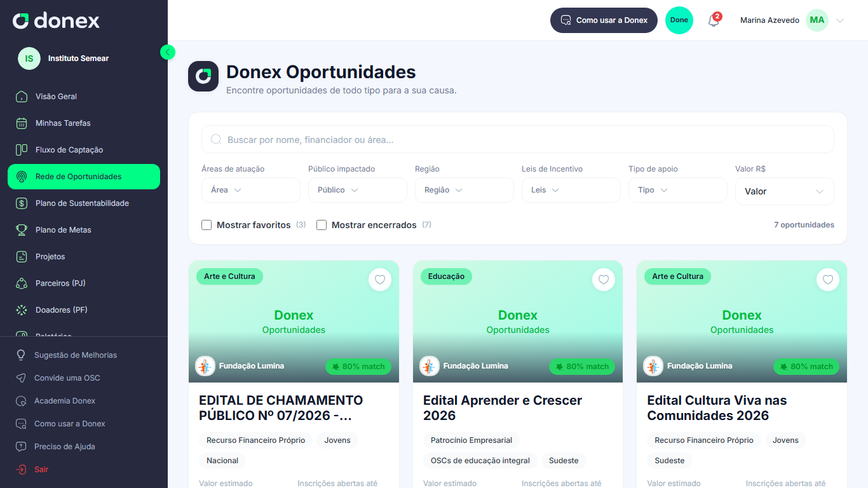Screen dimensions: 868x488
Task: Click the Sair logout icon
Action: coord(21,470)
